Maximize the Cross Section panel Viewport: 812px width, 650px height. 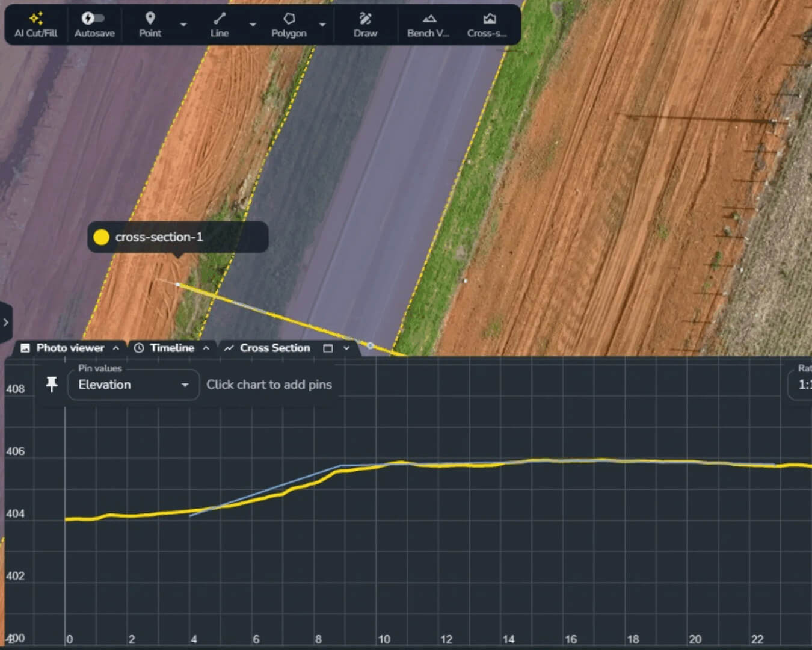(x=328, y=348)
